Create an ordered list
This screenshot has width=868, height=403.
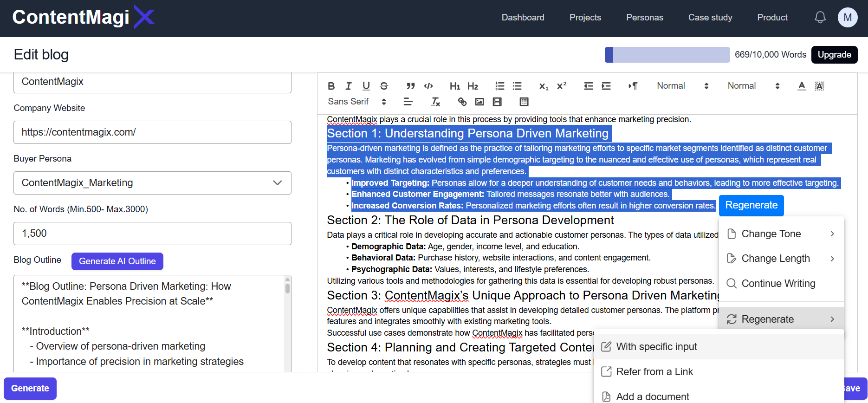tap(499, 86)
